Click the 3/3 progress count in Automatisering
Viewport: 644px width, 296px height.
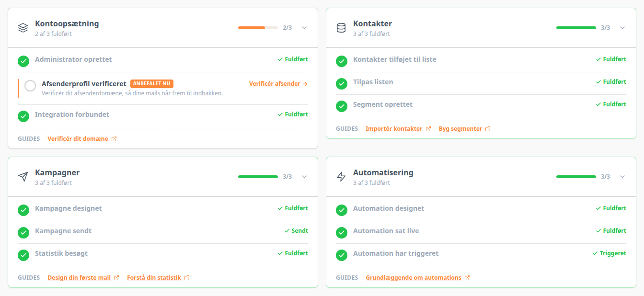[605, 177]
